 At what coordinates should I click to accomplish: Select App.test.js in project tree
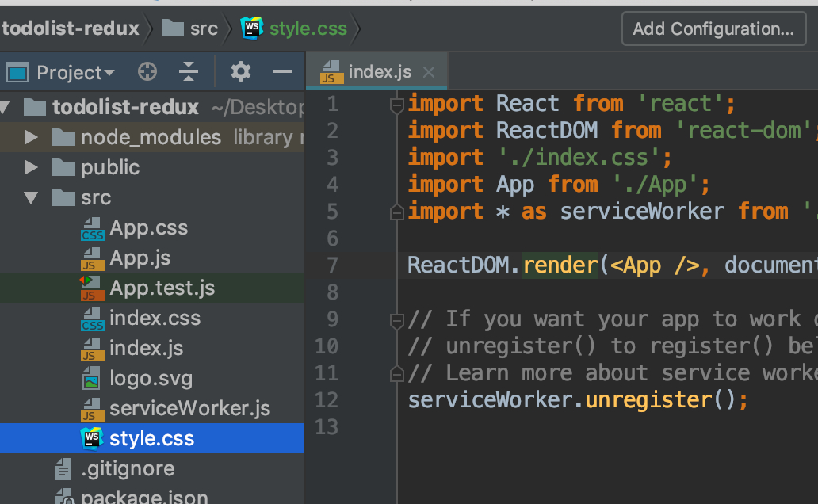tap(162, 288)
